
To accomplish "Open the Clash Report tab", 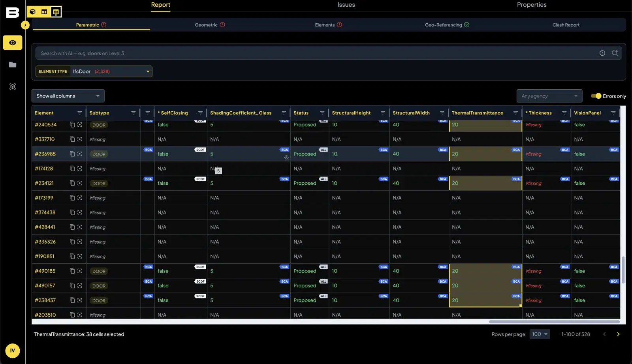I will tap(566, 25).
